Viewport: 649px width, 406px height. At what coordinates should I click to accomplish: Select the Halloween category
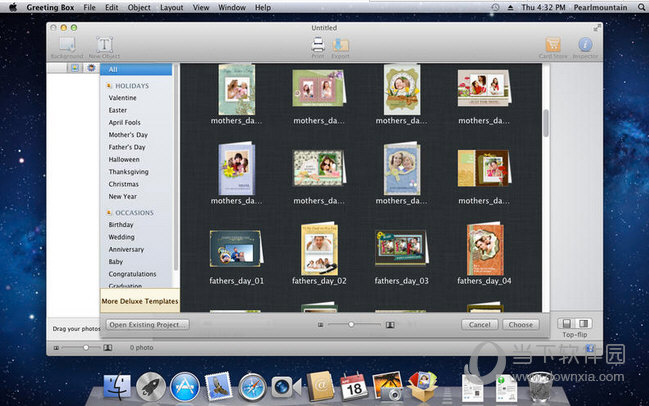click(x=124, y=160)
